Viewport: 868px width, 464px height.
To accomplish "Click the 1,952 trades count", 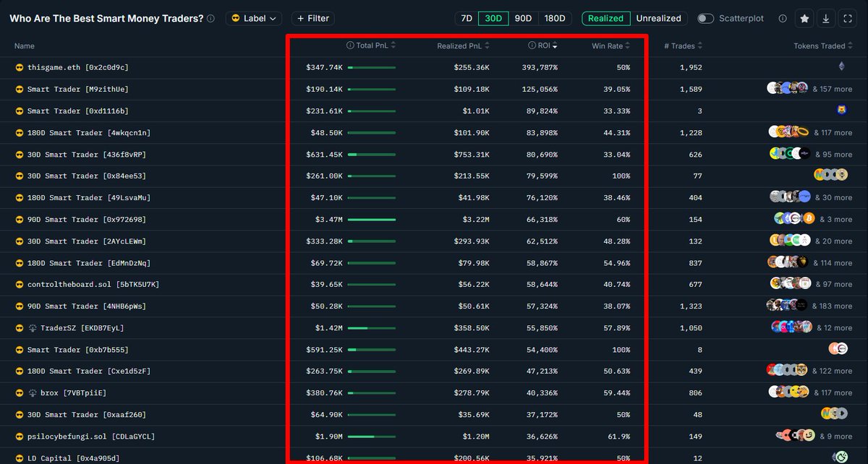I will click(x=692, y=67).
